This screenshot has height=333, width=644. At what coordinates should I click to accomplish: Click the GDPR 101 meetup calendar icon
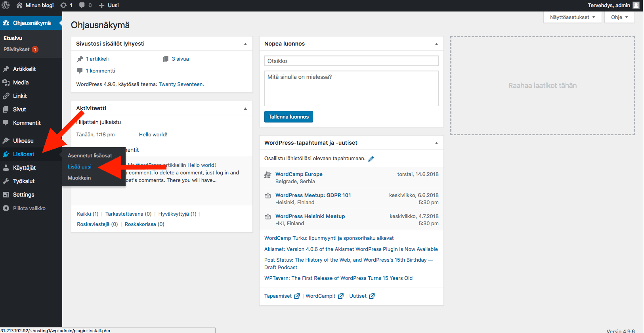point(268,195)
